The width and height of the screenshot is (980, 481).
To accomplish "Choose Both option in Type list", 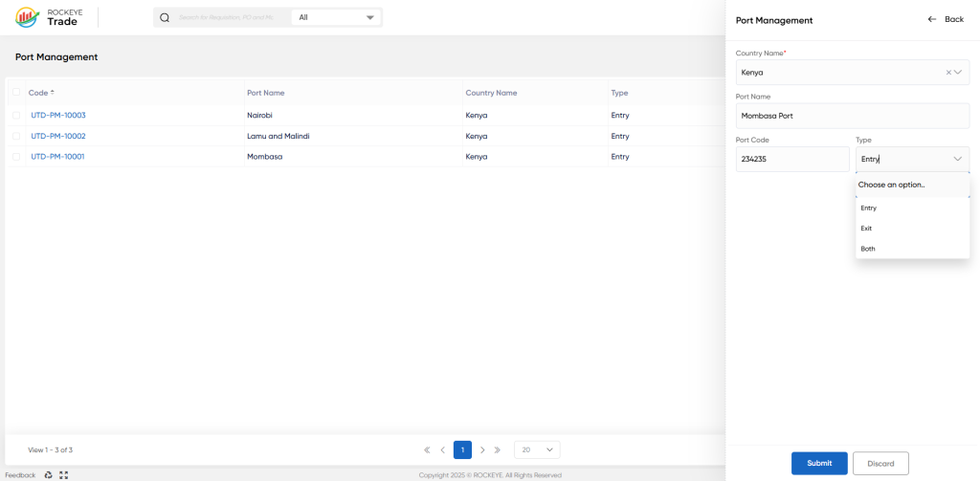I will (912, 249).
